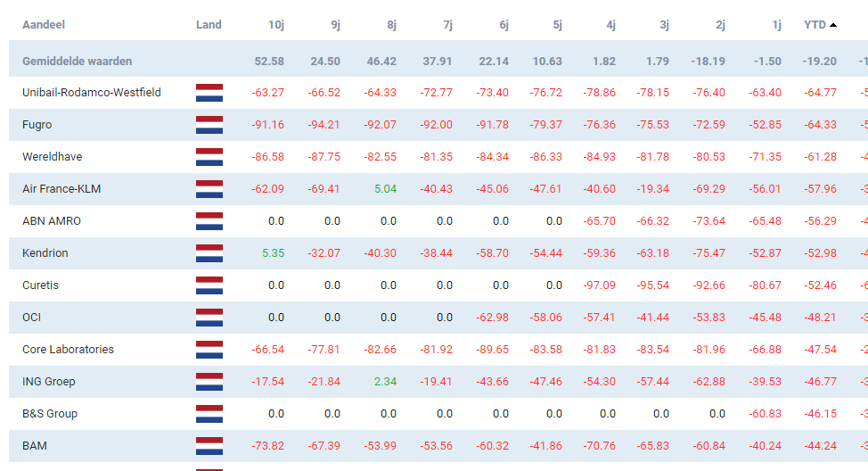The image size is (868, 471).
Task: Select Fugro YTD value -64.33
Action: click(x=820, y=125)
